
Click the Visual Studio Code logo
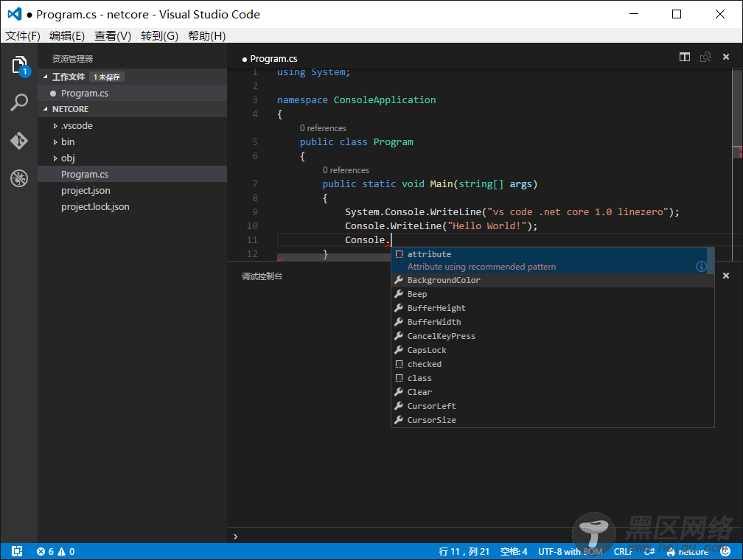point(15,14)
